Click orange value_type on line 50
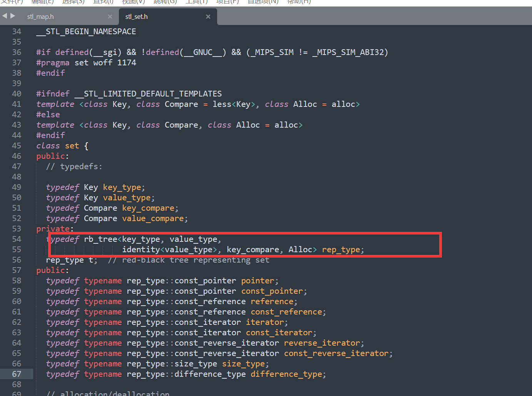Image resolution: width=532 pixels, height=396 pixels. [x=127, y=198]
